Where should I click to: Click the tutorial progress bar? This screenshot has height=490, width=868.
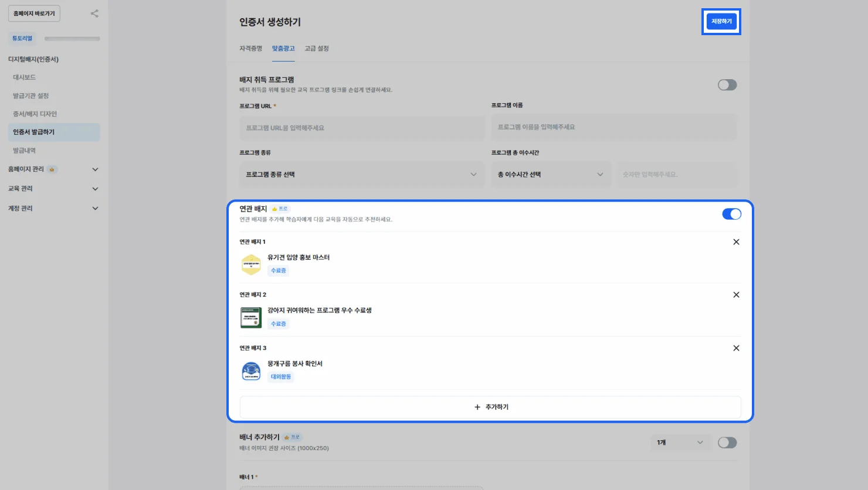click(72, 39)
